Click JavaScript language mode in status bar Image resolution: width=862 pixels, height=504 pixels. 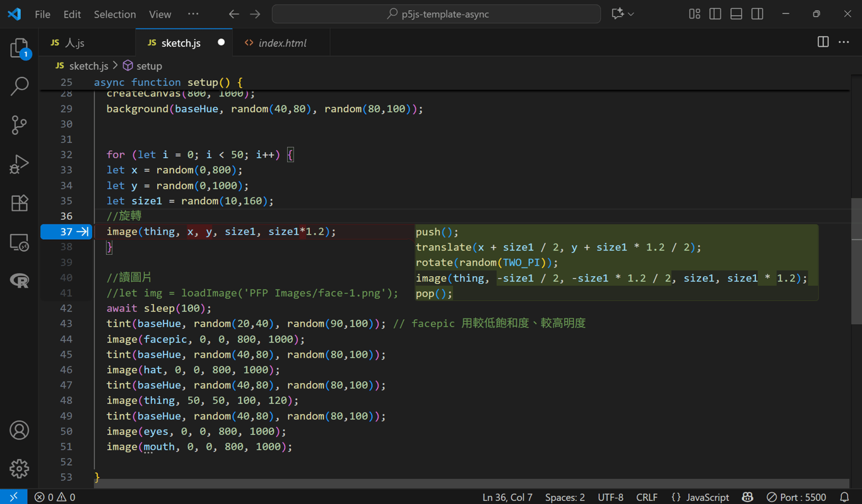700,497
